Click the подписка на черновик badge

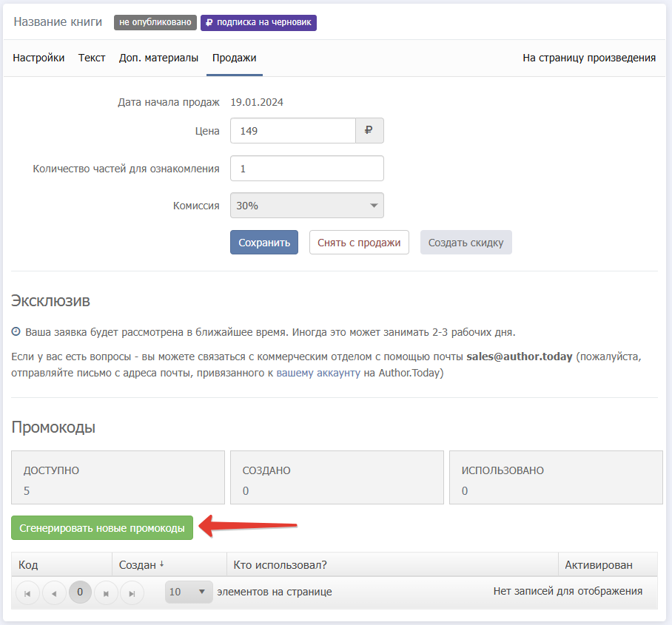click(258, 22)
